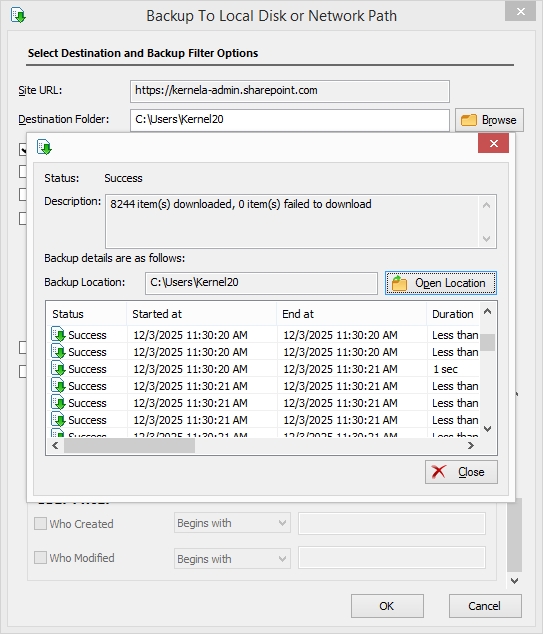Click the folder icon on Open Location button
Image resolution: width=543 pixels, height=634 pixels.
click(399, 283)
